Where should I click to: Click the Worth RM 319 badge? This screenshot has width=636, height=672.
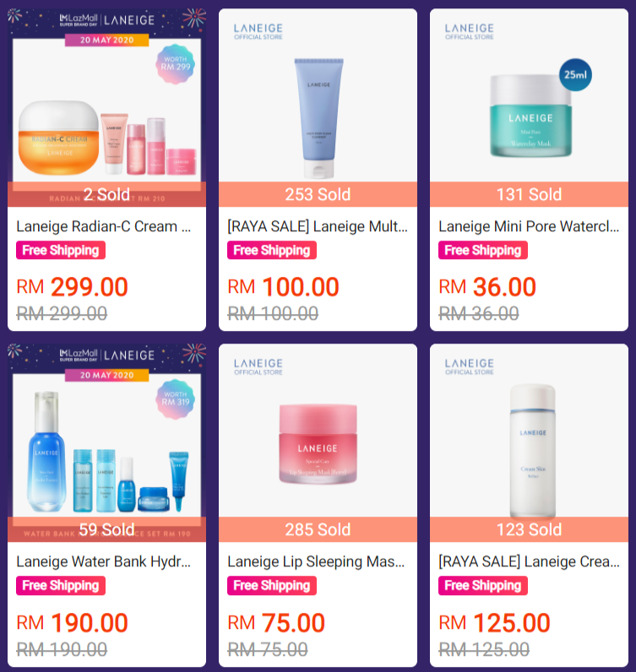(x=176, y=398)
